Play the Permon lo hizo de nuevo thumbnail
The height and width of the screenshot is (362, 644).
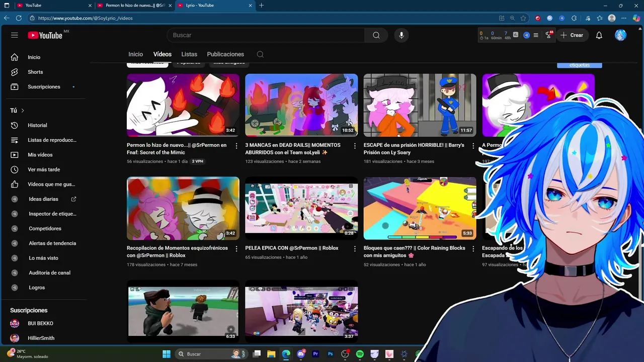click(183, 105)
